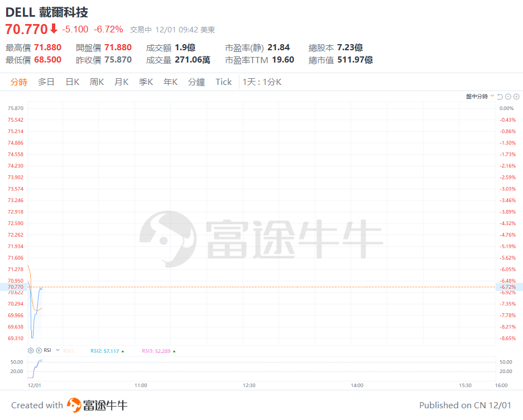Click the 最低價 68.500 value
Screen dimensions: 523x420
pos(47,60)
